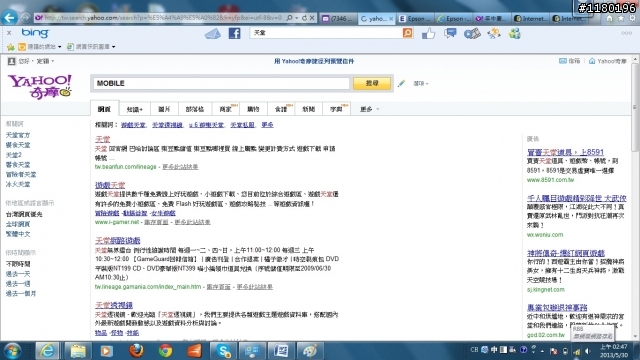Viewport: 640px width, 360px height.
Task: Close the Bing toolbar with its X
Action: (9, 33)
